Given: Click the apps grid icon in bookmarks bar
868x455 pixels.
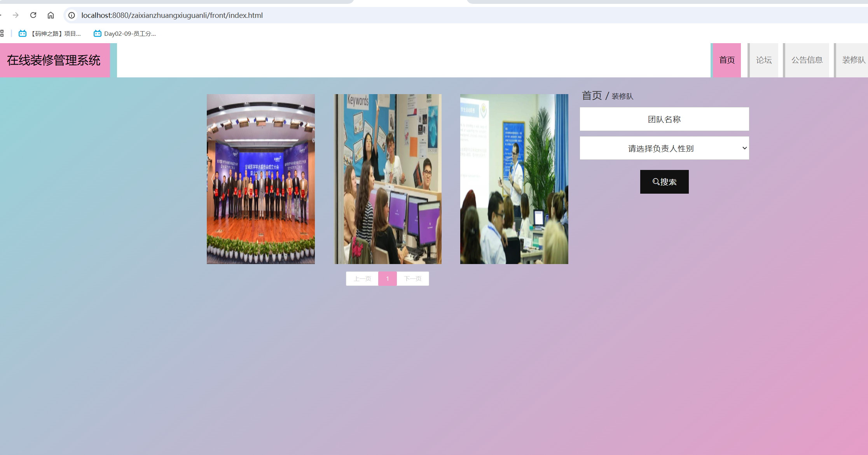Looking at the screenshot, I should pos(2,34).
